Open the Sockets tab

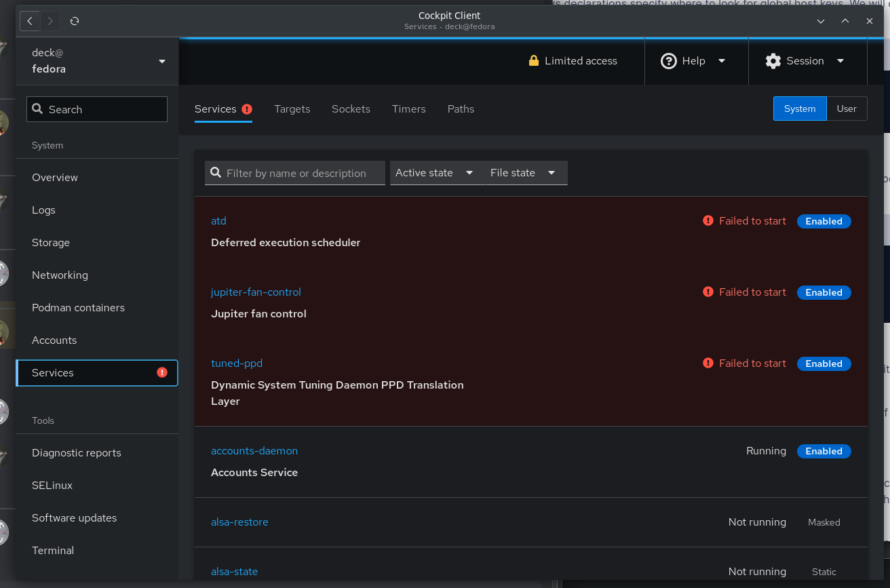coord(351,109)
